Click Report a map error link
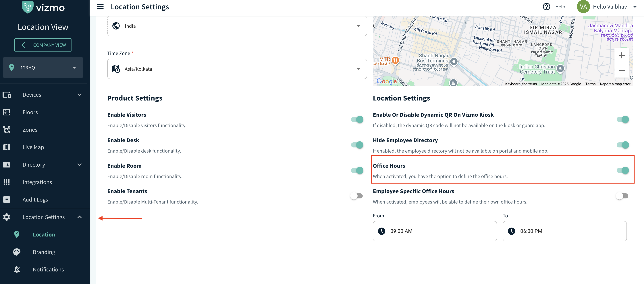This screenshot has height=284, width=644. click(x=615, y=84)
